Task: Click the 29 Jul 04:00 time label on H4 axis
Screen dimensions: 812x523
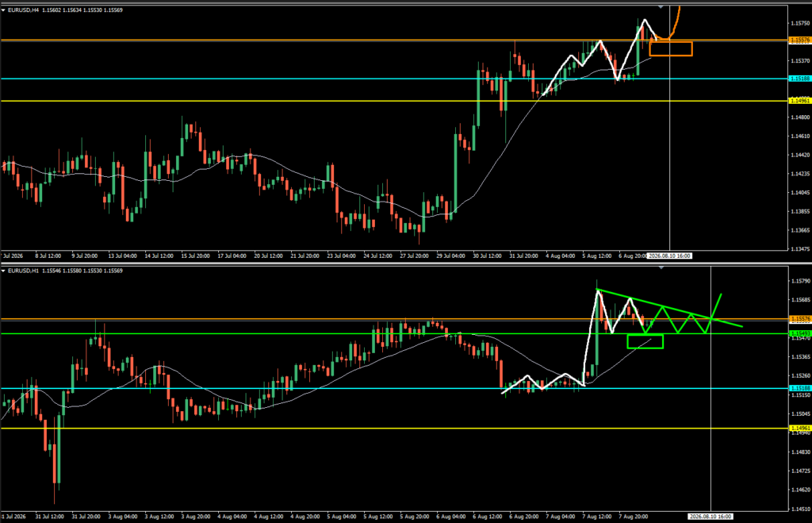Action: point(450,256)
